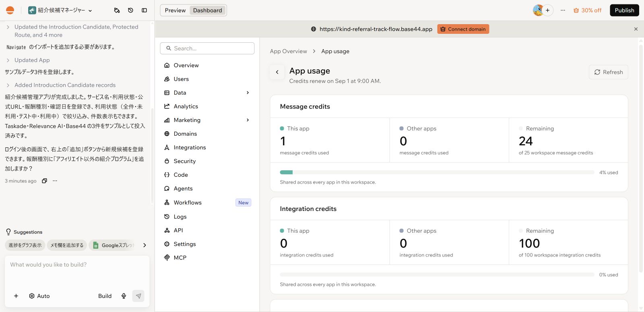Show more suggestions with the right chevron

(144, 245)
